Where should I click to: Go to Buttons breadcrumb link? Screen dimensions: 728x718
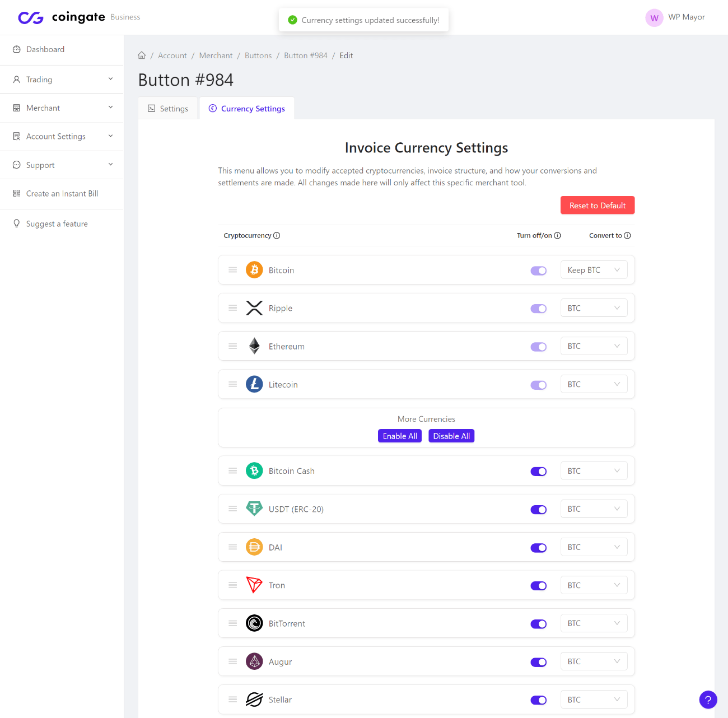258,55
